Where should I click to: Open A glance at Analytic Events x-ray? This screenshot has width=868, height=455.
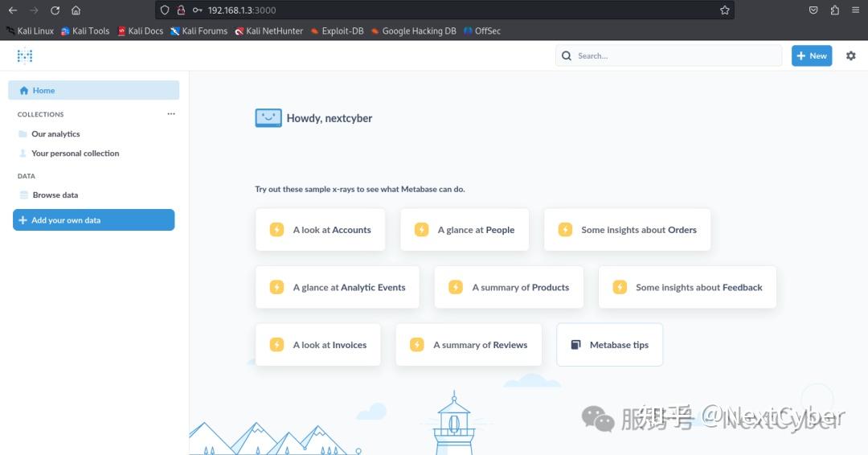point(337,287)
